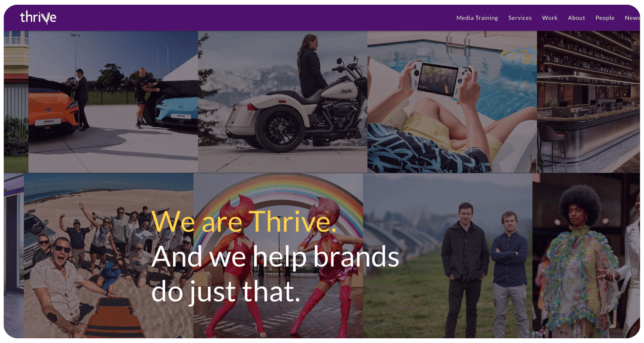This screenshot has height=343, width=644.
Task: Click the yellow "We are Thrive." headline
Action: pyautogui.click(x=244, y=221)
